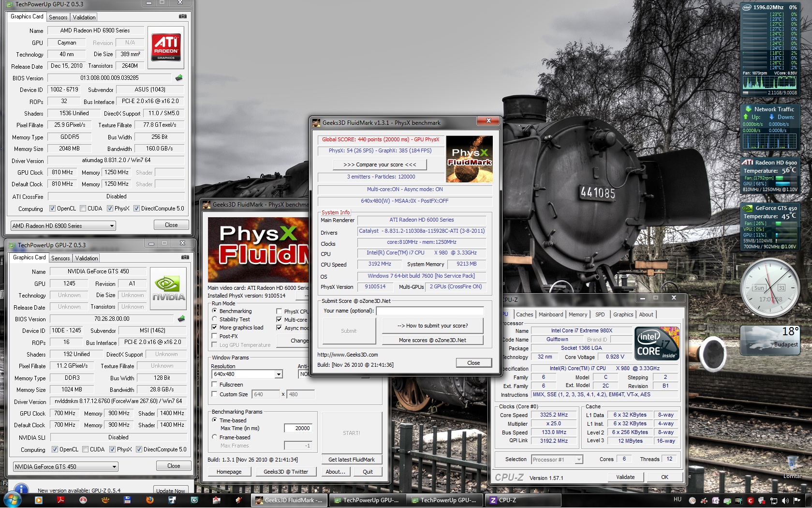Click the Your name input field
Screen dimensions: 812x508
(430, 311)
